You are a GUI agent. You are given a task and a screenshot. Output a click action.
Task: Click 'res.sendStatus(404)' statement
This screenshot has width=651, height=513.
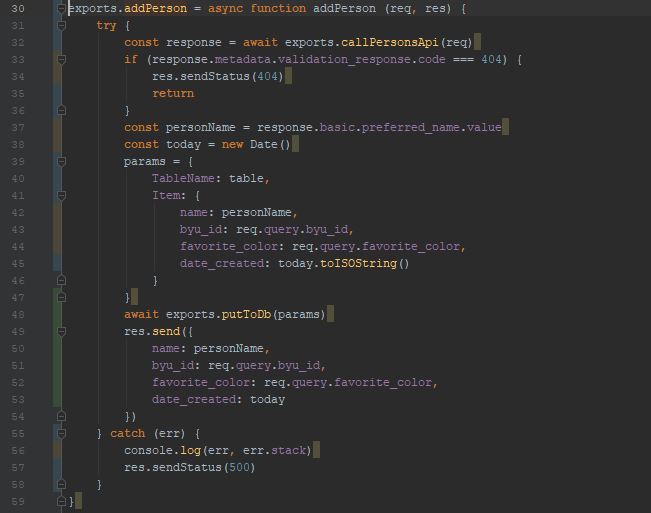coord(218,76)
